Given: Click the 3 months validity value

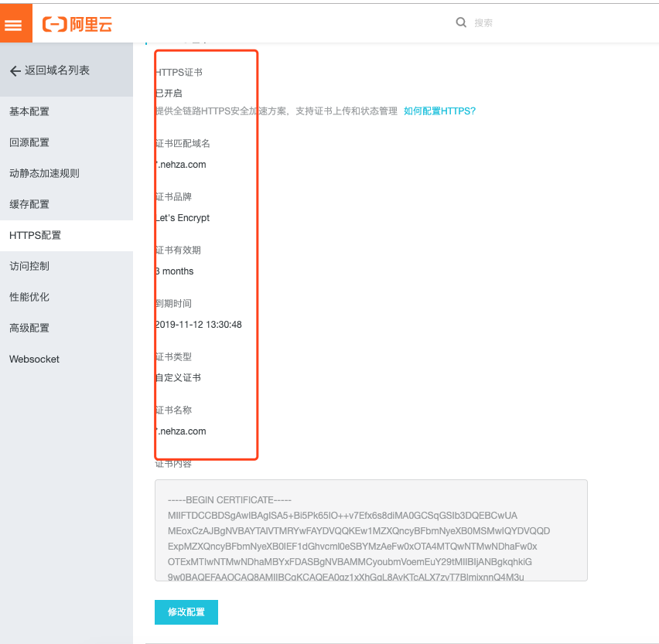Looking at the screenshot, I should click(x=174, y=271).
